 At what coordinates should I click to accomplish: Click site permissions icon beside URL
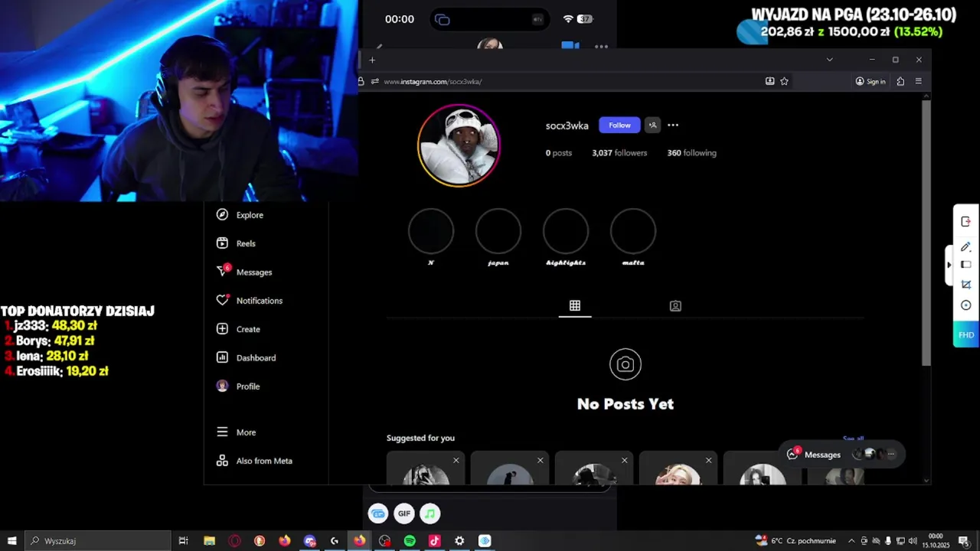(375, 81)
